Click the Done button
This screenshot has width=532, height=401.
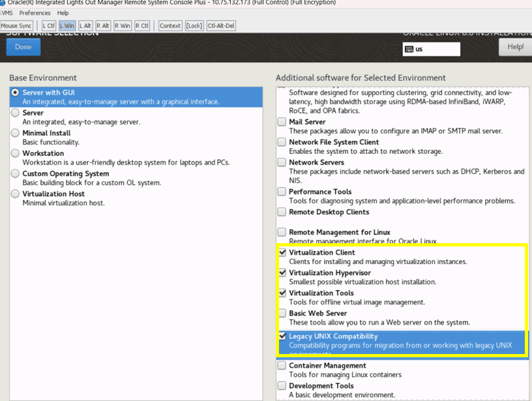point(23,47)
